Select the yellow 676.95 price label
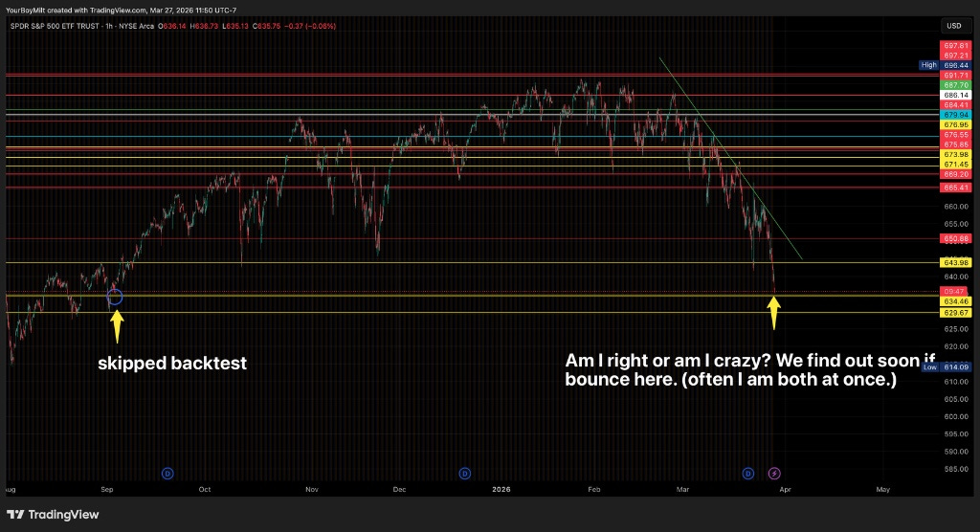 pos(956,125)
